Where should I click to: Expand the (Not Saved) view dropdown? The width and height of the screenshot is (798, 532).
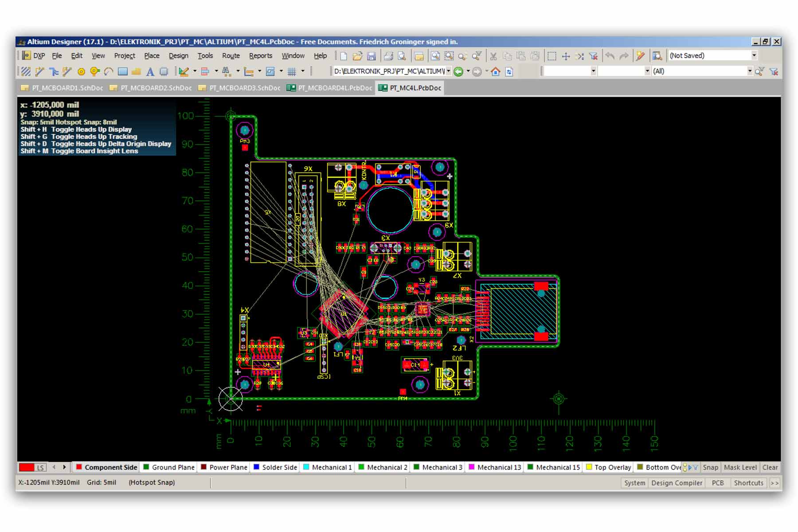(x=754, y=55)
